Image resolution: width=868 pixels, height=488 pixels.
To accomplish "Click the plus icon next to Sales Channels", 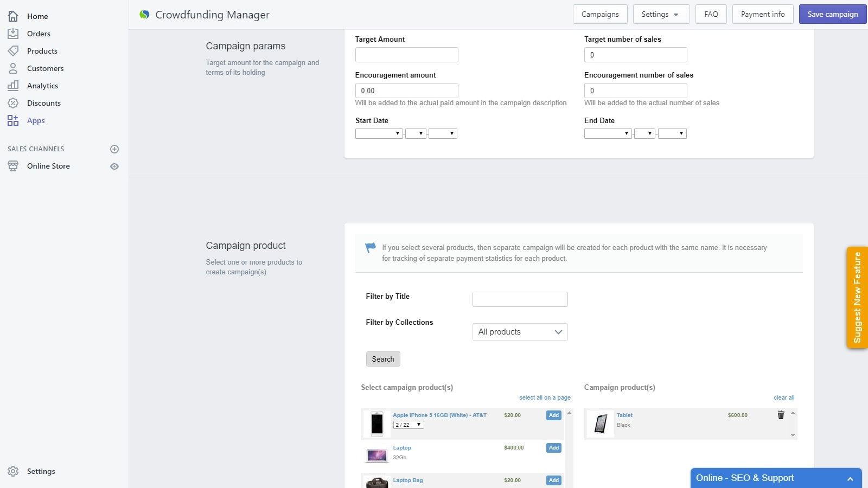I will coord(114,149).
